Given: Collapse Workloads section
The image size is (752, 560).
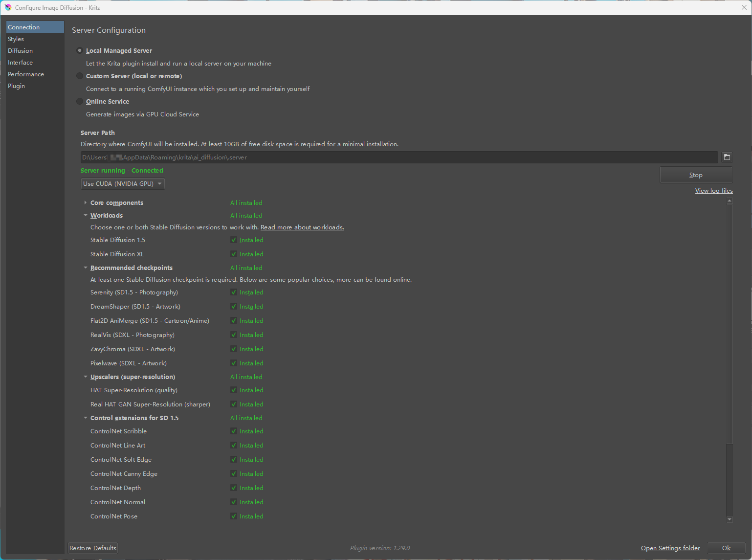Looking at the screenshot, I should pos(86,215).
